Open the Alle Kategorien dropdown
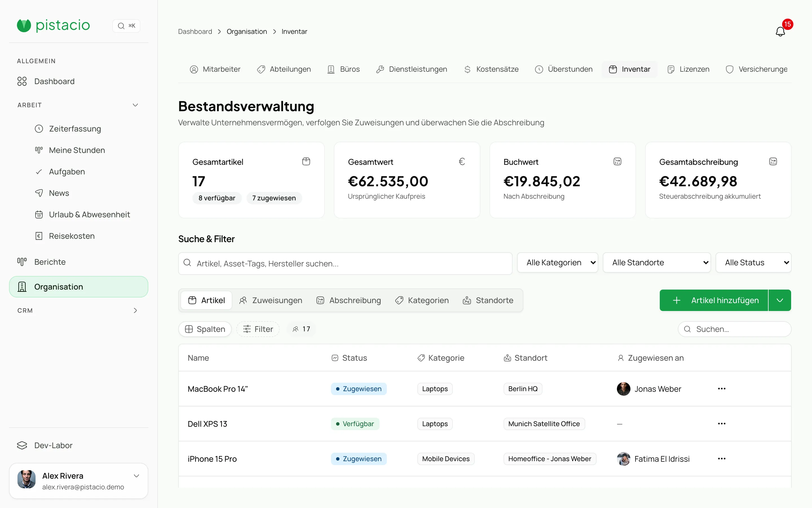The height and width of the screenshot is (508, 812). pyautogui.click(x=558, y=263)
